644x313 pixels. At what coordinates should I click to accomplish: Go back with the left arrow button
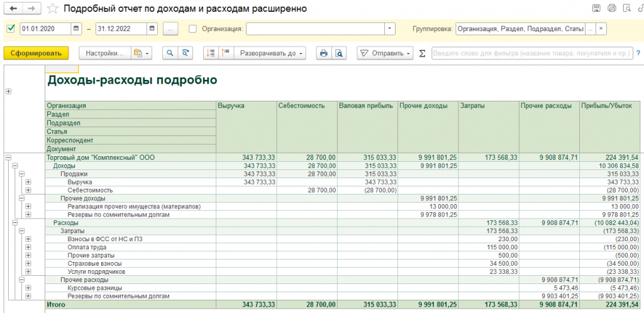(13, 8)
